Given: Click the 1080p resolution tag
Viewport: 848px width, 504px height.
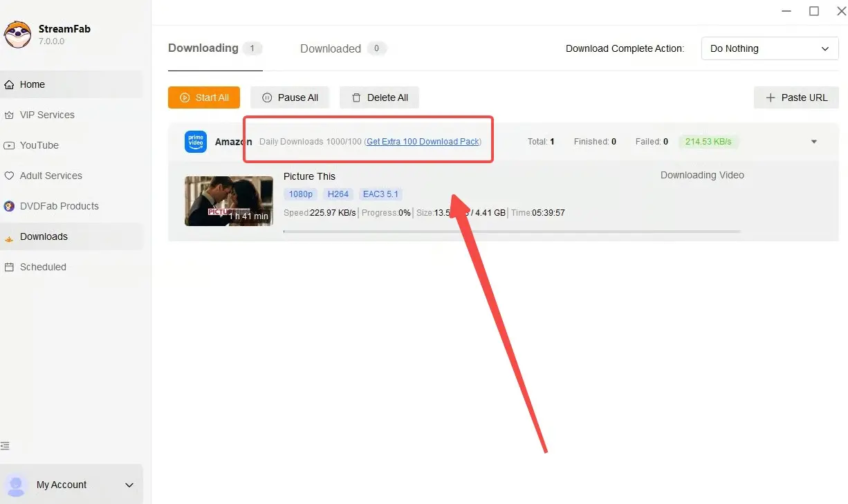Looking at the screenshot, I should (x=300, y=194).
